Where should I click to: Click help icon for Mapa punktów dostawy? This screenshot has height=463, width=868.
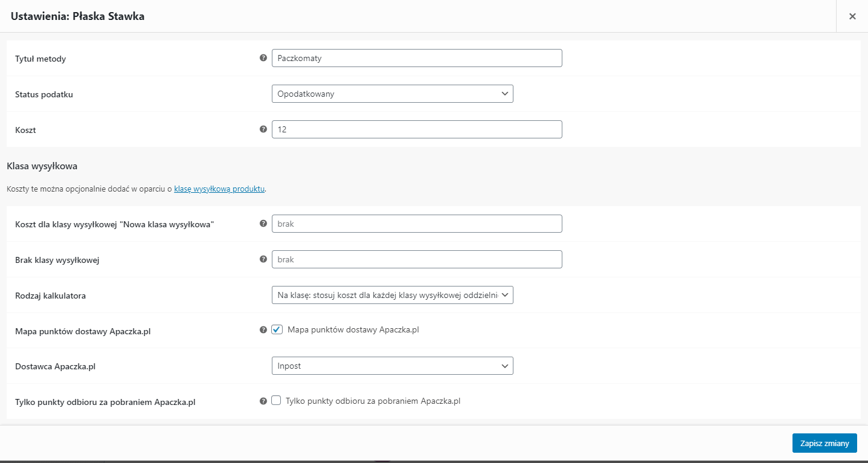tap(263, 330)
